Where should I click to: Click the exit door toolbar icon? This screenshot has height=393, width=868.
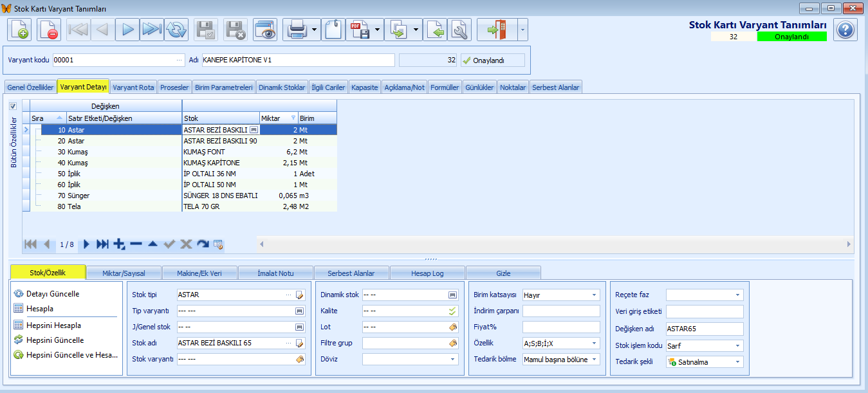pos(497,30)
